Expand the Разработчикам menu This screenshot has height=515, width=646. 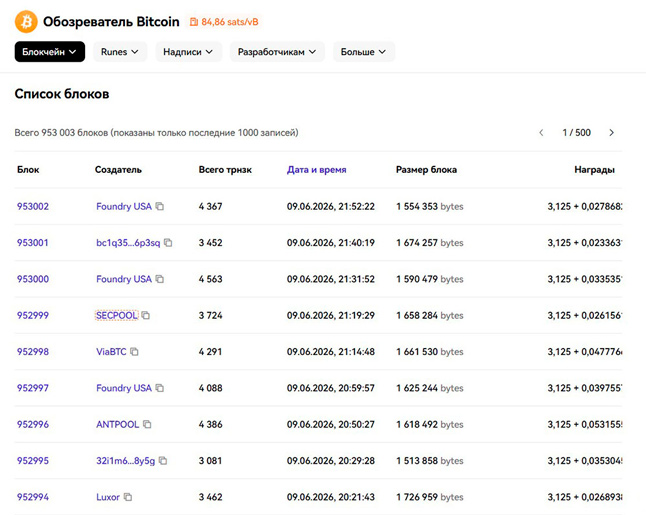pyautogui.click(x=277, y=52)
